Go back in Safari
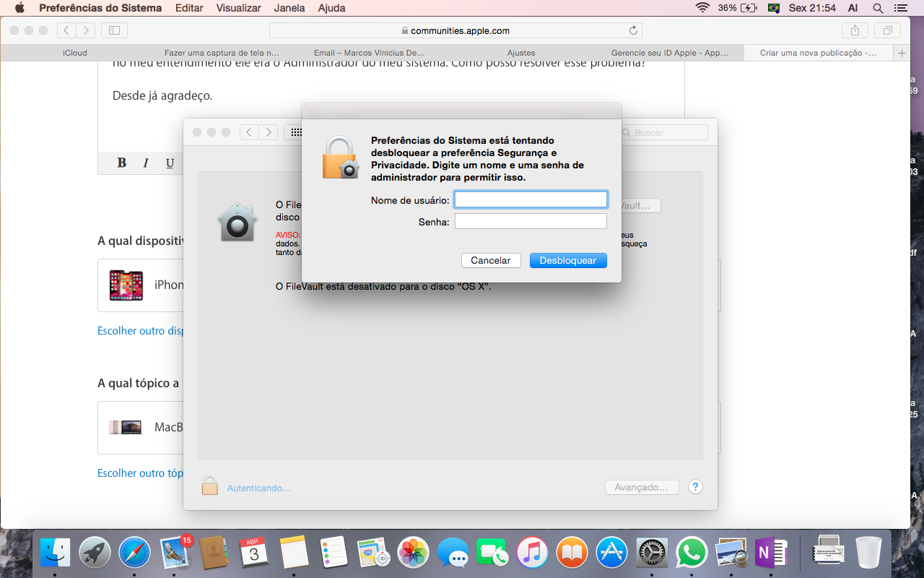This screenshot has width=924, height=578. coord(66,30)
